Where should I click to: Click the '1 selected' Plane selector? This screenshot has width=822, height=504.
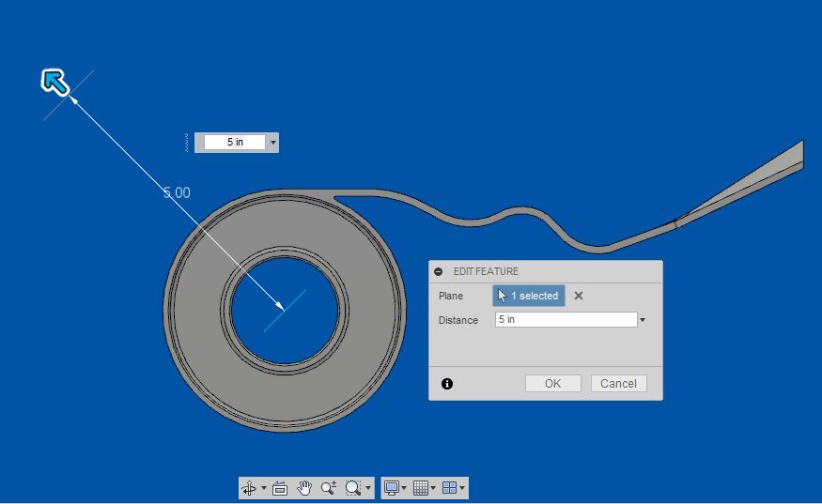528,296
